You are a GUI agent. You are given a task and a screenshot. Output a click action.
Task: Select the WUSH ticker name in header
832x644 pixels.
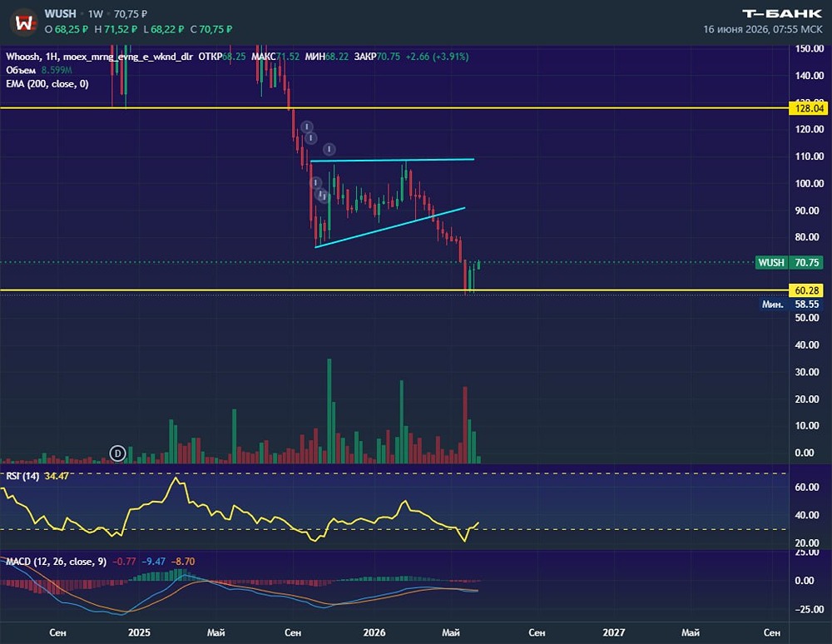coord(61,14)
